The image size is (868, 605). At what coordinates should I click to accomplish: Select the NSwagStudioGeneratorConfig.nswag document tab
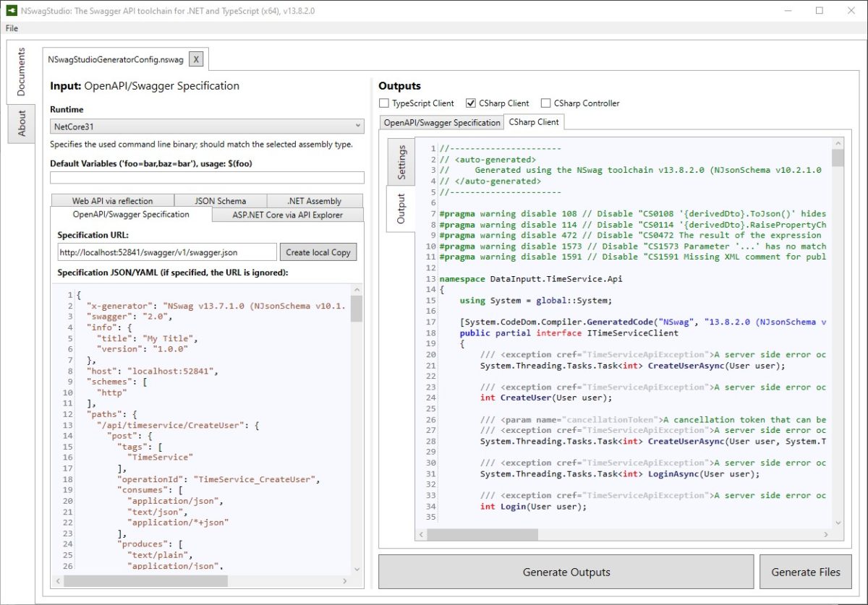(116, 60)
